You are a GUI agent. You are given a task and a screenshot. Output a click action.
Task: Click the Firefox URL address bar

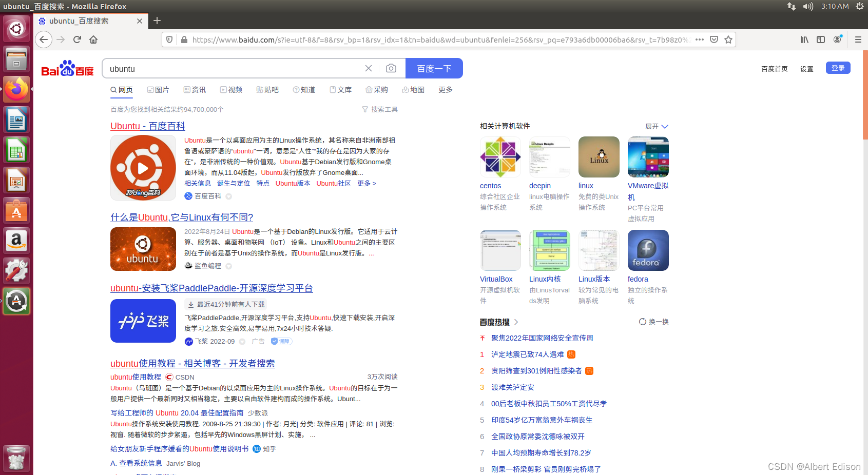pyautogui.click(x=441, y=39)
